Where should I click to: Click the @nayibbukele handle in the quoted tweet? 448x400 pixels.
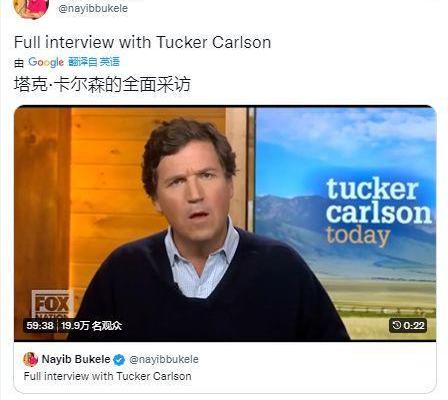tap(164, 359)
